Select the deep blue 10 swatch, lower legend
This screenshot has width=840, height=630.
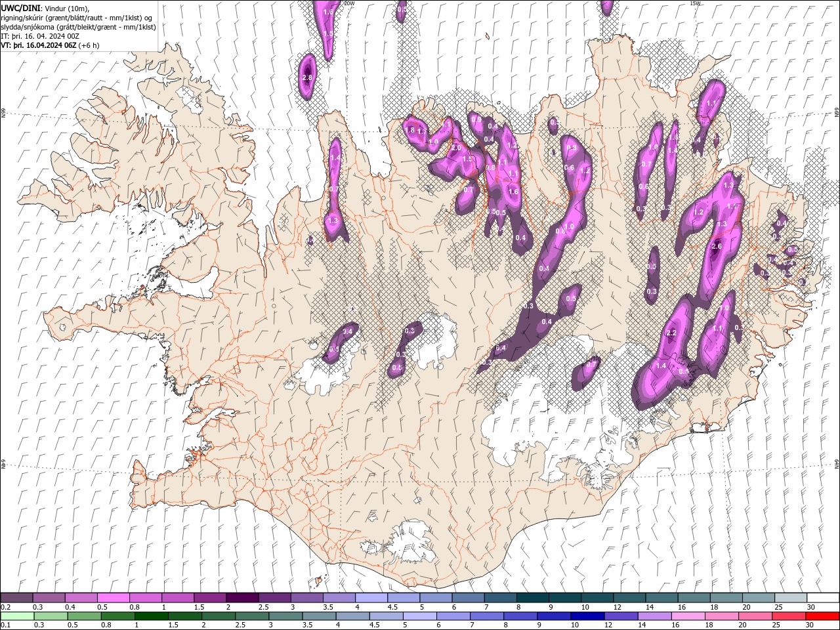click(587, 616)
